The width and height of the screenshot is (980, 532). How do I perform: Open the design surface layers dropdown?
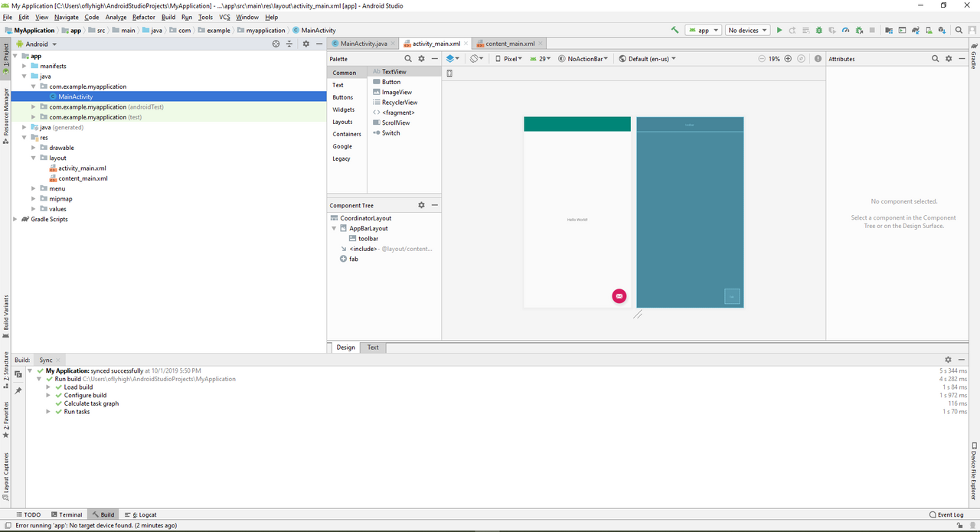pyautogui.click(x=452, y=58)
